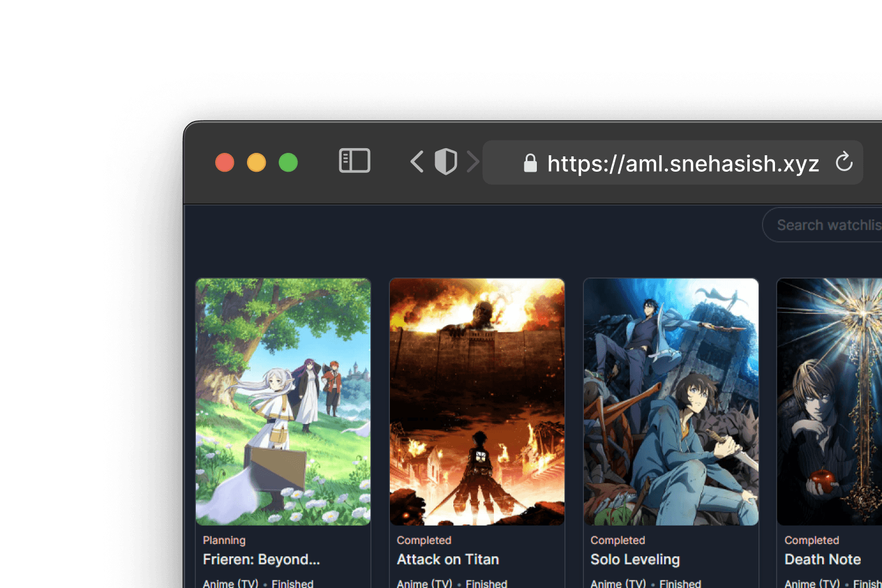882x588 pixels.
Task: Click inside the address bar URL
Action: [682, 163]
